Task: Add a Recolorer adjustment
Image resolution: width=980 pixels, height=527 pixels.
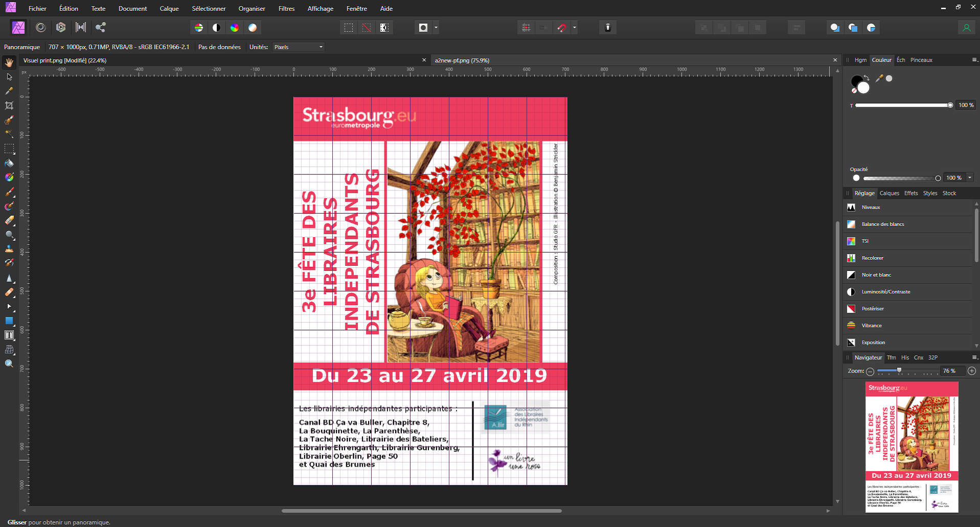Action: tap(907, 258)
